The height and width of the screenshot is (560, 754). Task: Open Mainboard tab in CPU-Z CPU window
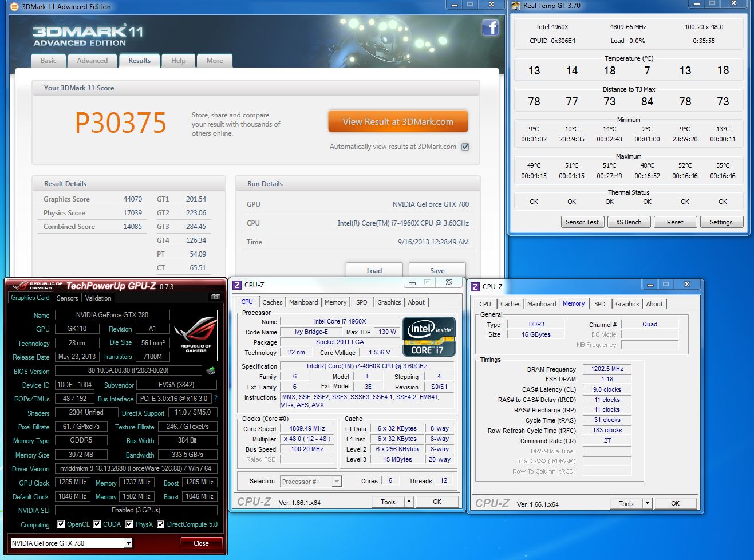(303, 302)
